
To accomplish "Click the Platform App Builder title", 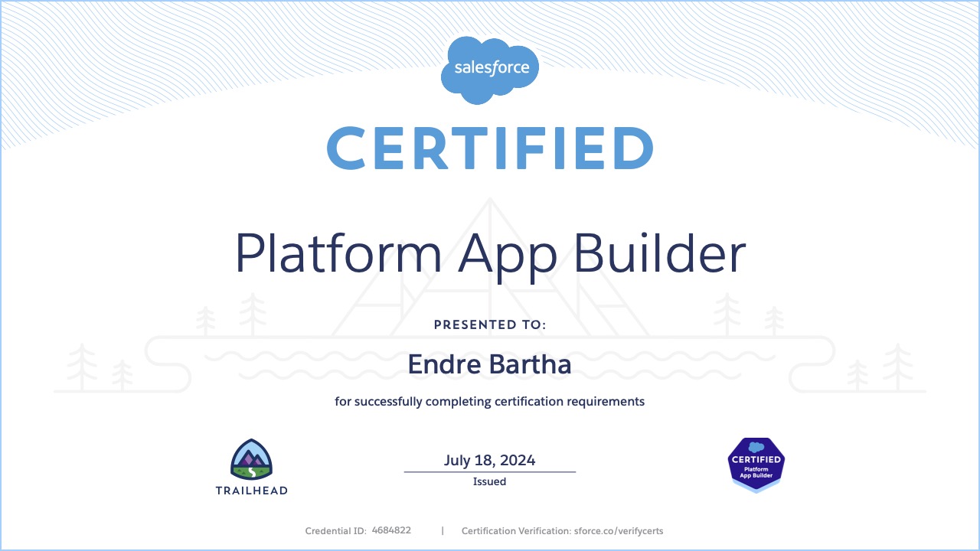I will 490,254.
